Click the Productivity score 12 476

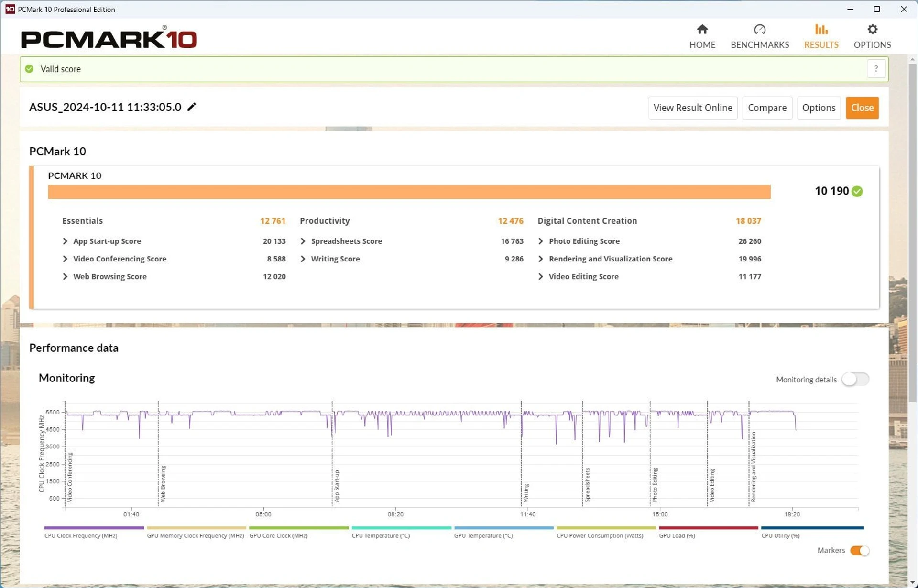point(510,221)
